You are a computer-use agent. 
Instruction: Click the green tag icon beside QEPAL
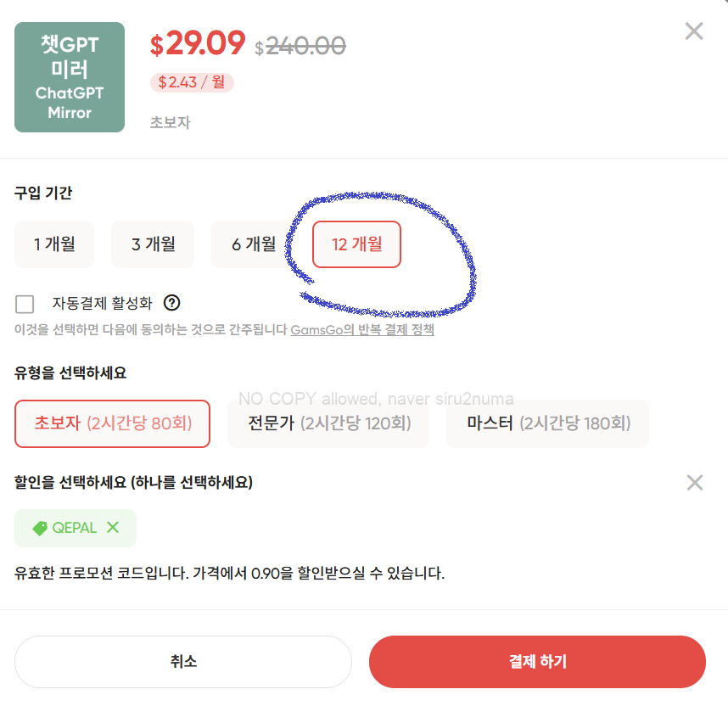(x=39, y=528)
